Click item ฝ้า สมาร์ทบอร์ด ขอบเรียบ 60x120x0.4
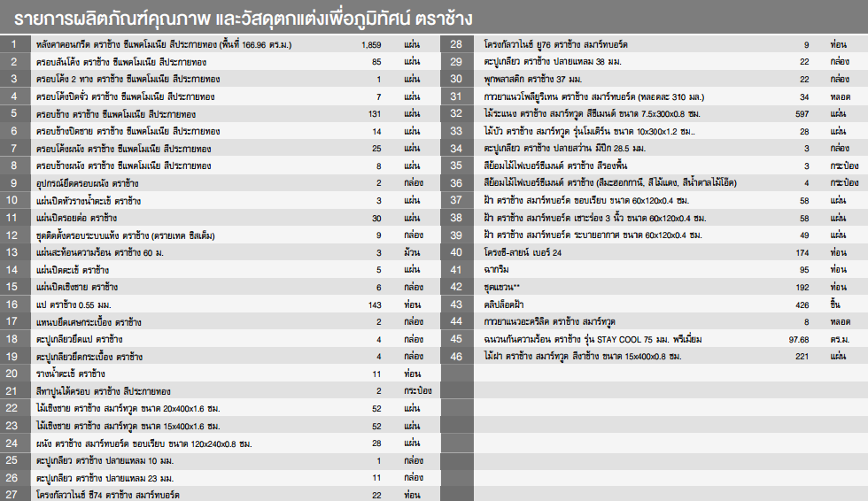The width and height of the screenshot is (868, 501). (x=586, y=201)
